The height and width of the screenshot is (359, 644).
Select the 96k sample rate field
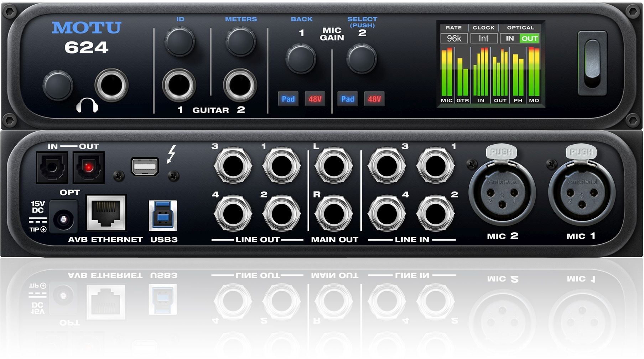pos(454,38)
